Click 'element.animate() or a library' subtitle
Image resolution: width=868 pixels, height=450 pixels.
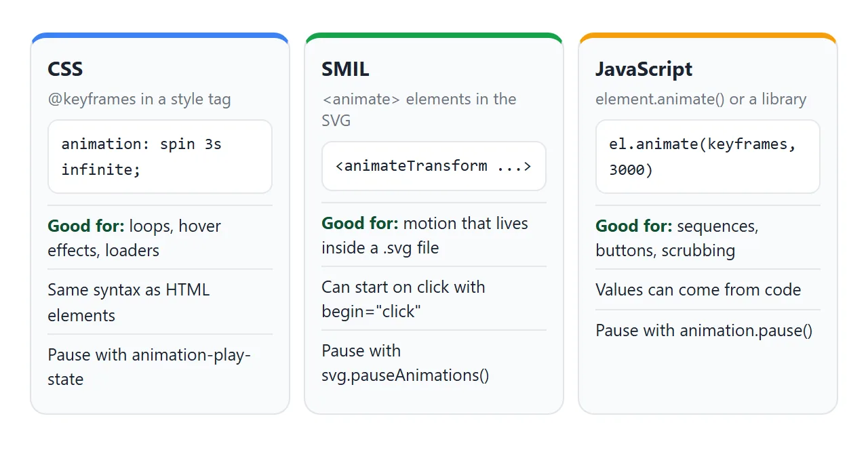[701, 100]
